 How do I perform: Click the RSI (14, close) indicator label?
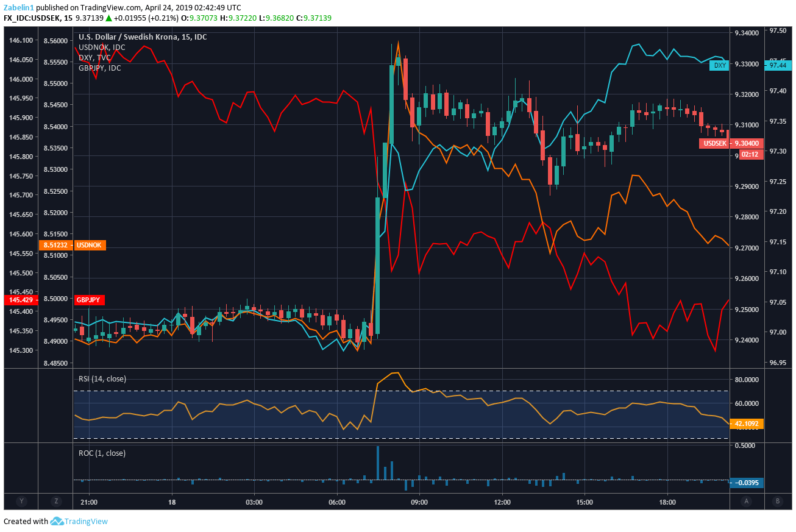coord(102,378)
